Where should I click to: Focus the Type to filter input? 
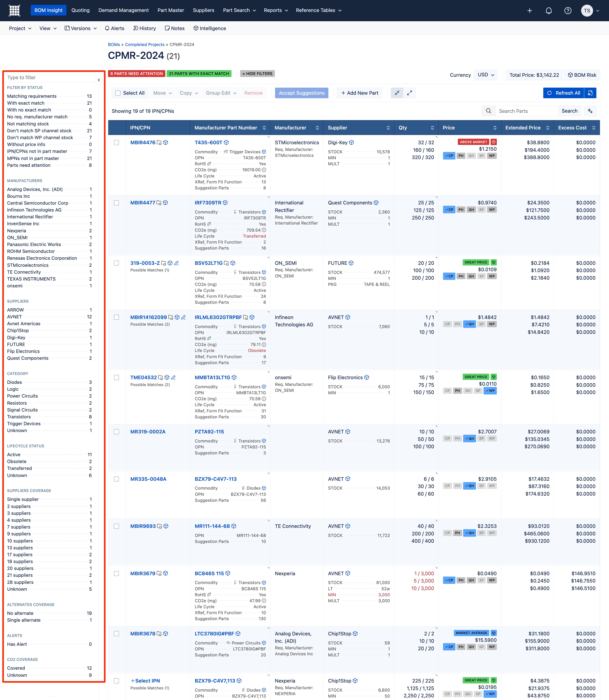click(x=50, y=77)
